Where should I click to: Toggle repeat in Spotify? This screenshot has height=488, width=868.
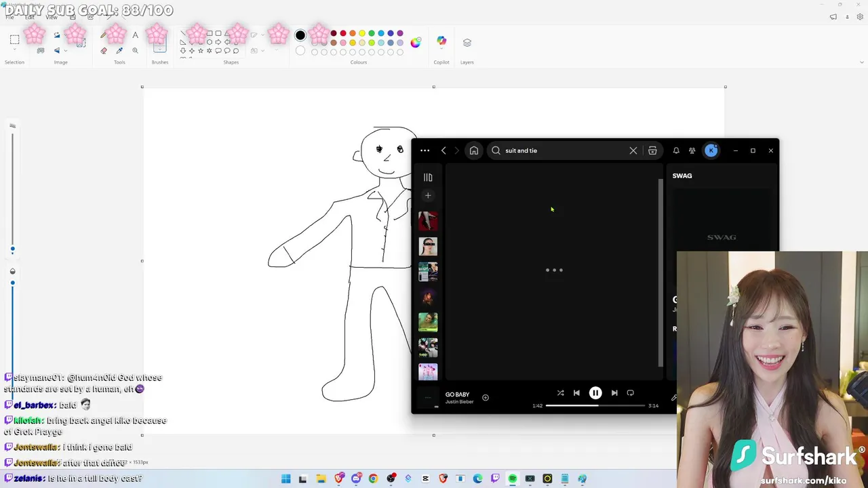pos(631,393)
